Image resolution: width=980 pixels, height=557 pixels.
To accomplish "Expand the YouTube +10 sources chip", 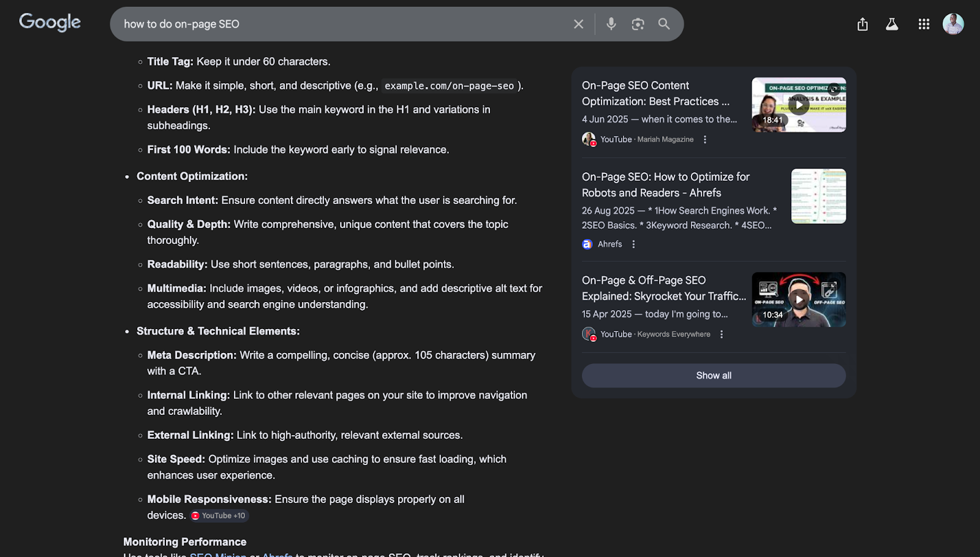I will point(219,516).
